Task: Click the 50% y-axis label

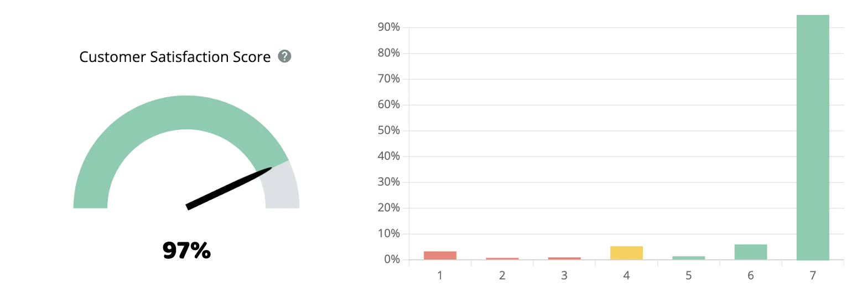Action: click(x=388, y=131)
